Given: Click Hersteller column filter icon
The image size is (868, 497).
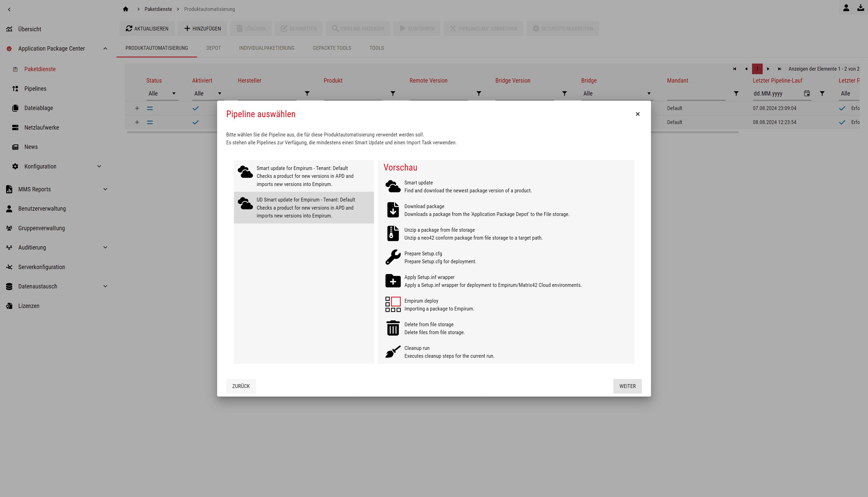Looking at the screenshot, I should (307, 94).
